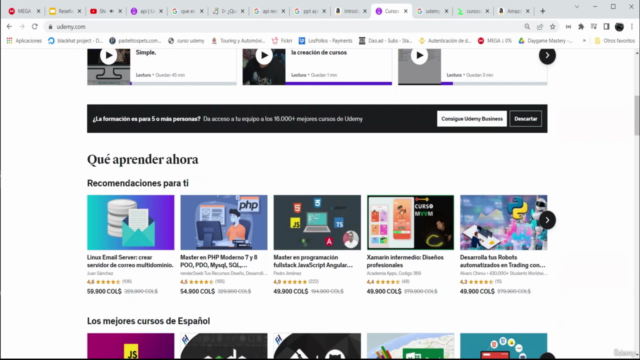
Task: Open 'Xamarin intermedio: Diseños profesionales' title
Action: [x=405, y=261]
